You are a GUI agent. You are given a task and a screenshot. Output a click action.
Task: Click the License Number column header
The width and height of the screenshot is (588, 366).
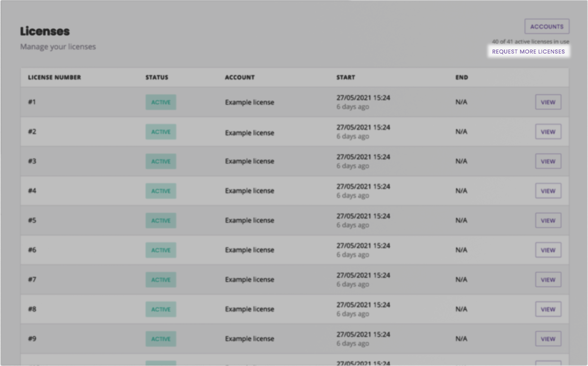tap(55, 77)
